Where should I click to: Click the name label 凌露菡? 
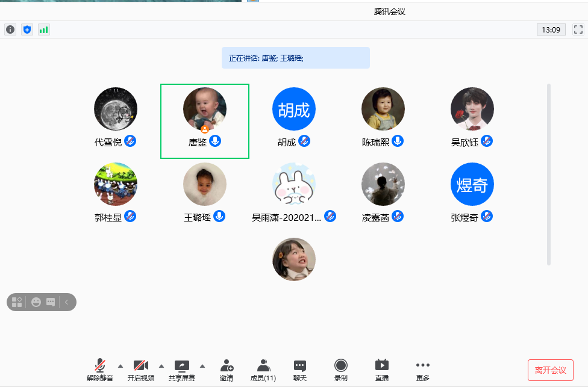376,217
